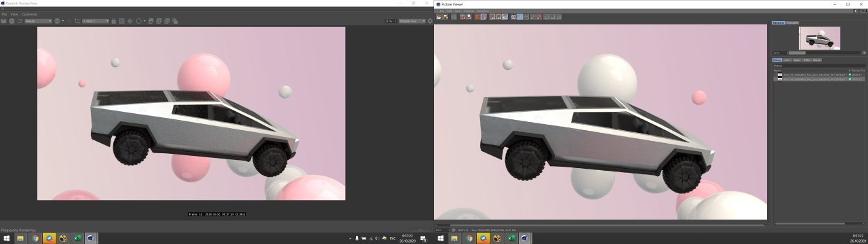
Task: Click the language indicator in system tray
Action: click(393, 238)
